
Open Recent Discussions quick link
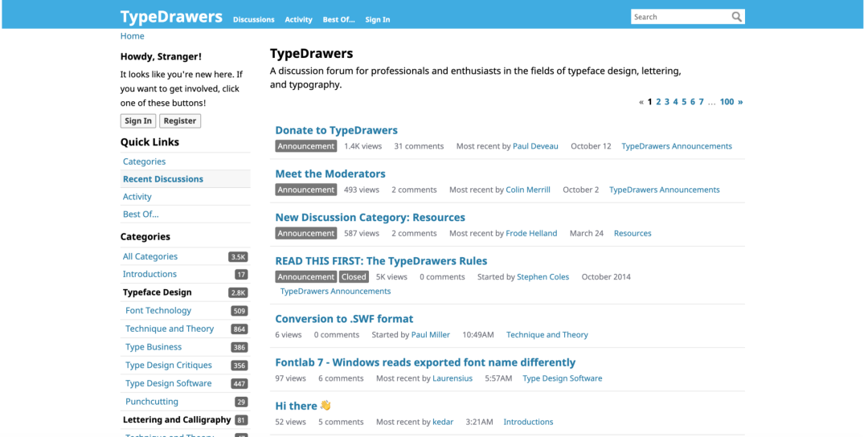point(163,179)
